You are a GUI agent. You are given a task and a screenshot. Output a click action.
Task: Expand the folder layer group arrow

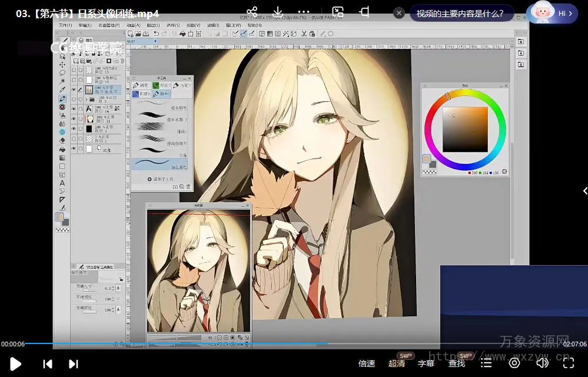click(x=86, y=99)
